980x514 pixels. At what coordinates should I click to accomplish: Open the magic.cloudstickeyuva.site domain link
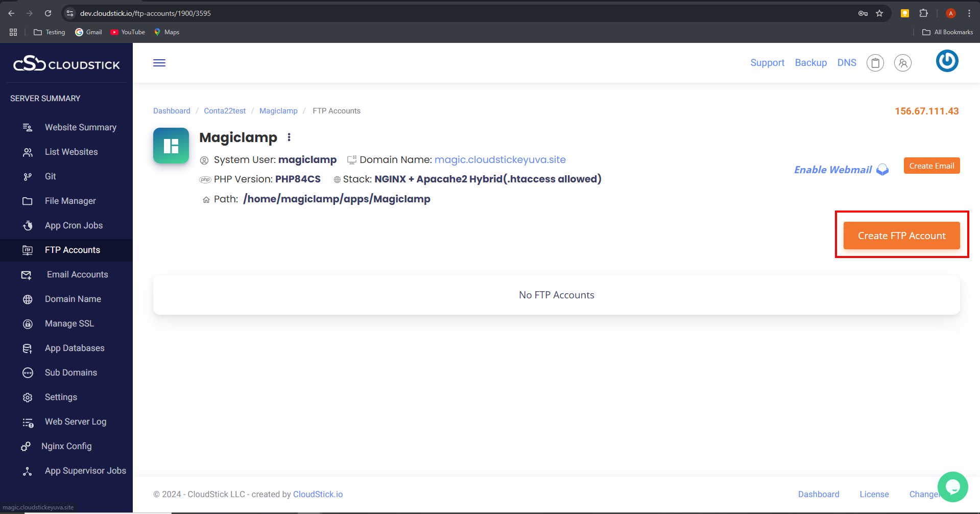[499, 159]
